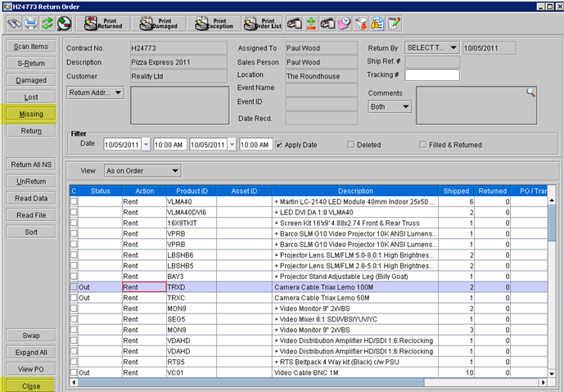The height and width of the screenshot is (392, 564).
Task: Click the Missing button in sidebar
Action: (x=31, y=114)
